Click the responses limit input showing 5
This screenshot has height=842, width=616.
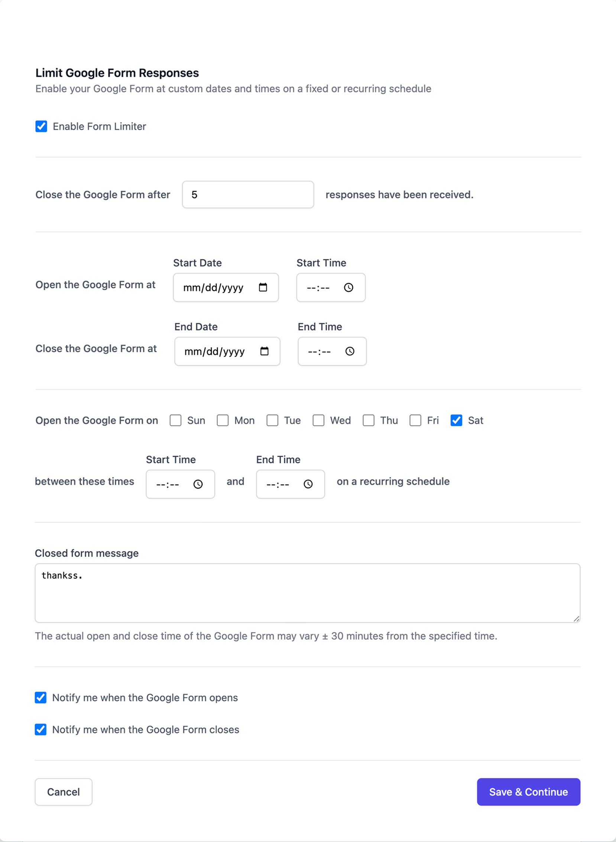pos(247,194)
